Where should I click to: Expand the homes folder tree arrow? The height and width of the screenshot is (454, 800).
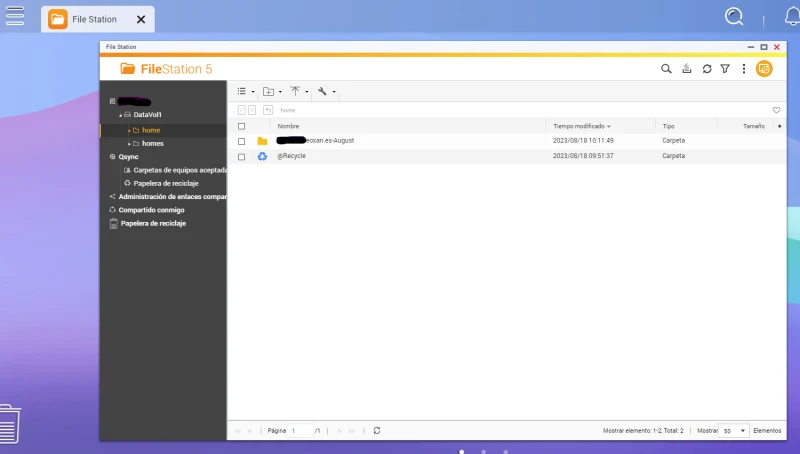[x=129, y=144]
